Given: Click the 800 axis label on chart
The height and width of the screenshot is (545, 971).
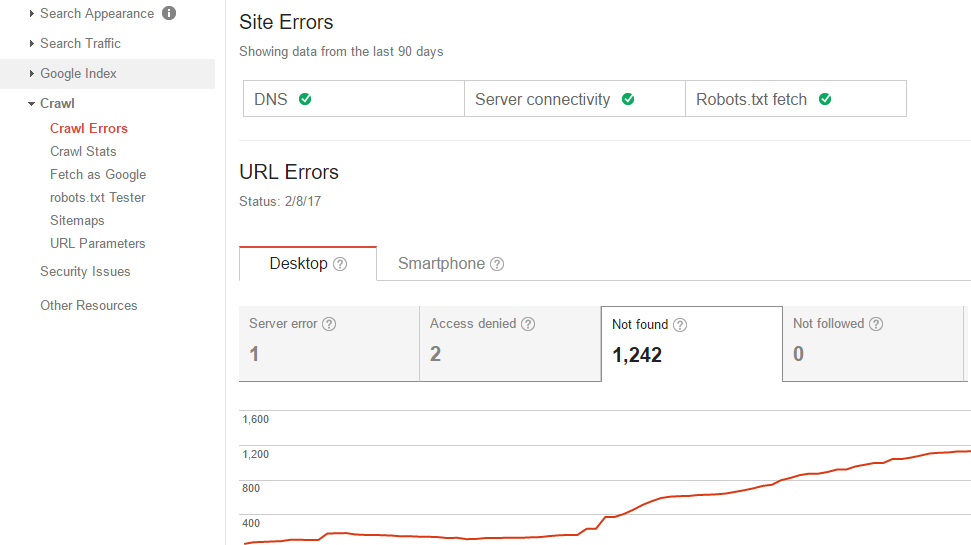Looking at the screenshot, I should coord(251,488).
